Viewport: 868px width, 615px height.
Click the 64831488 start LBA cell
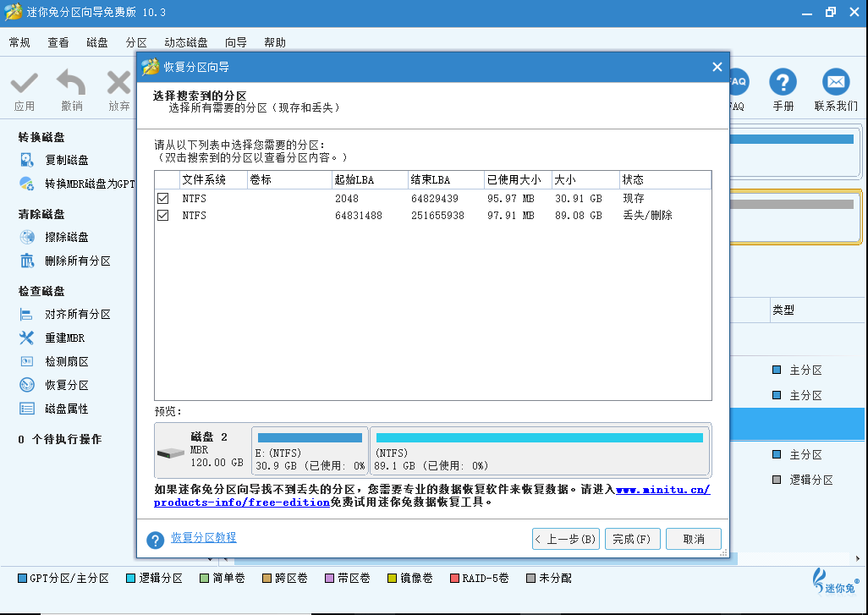[x=358, y=216]
